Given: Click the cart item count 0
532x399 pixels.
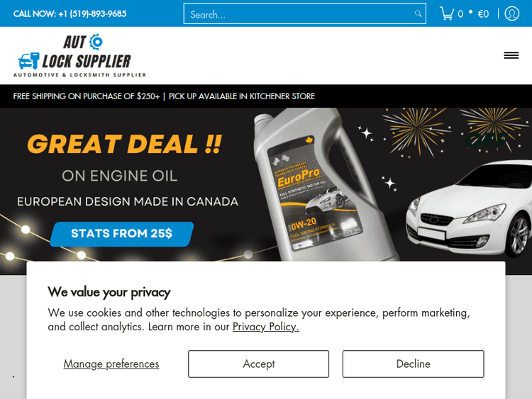Looking at the screenshot, I should pos(460,14).
